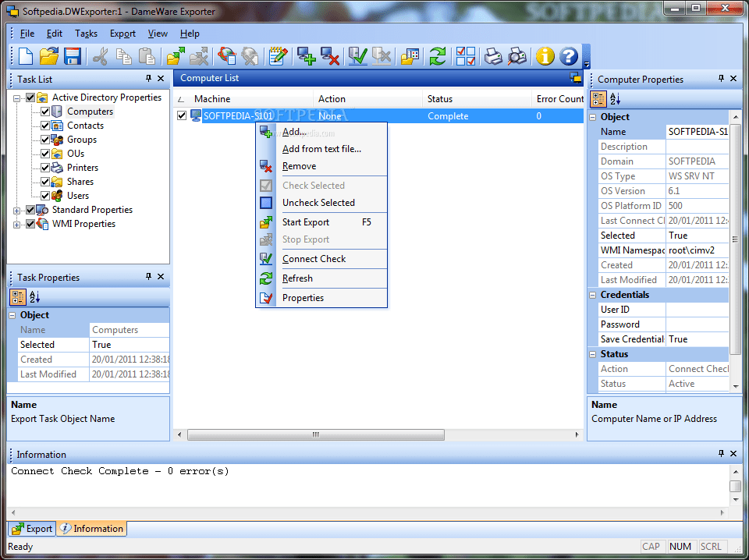Sort by Status column header
The height and width of the screenshot is (560, 749).
[x=477, y=99]
